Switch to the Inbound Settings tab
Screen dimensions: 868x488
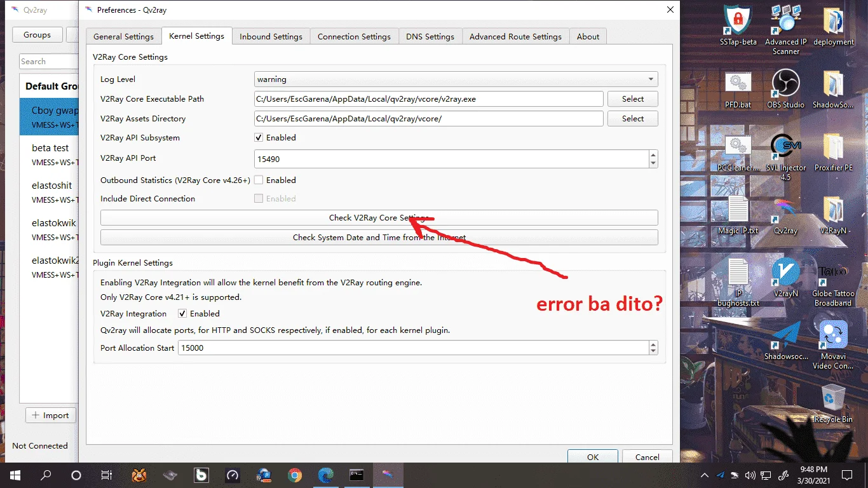click(x=271, y=37)
